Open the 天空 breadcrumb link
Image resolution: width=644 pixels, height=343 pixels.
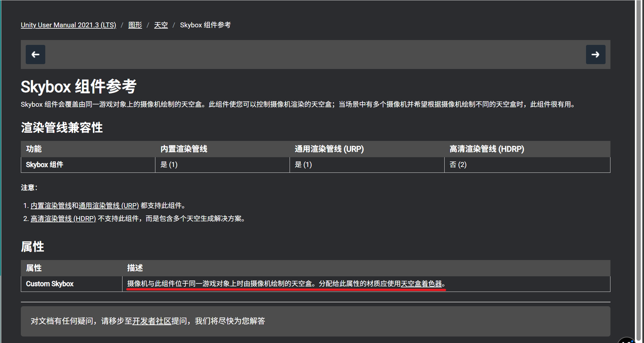(161, 25)
